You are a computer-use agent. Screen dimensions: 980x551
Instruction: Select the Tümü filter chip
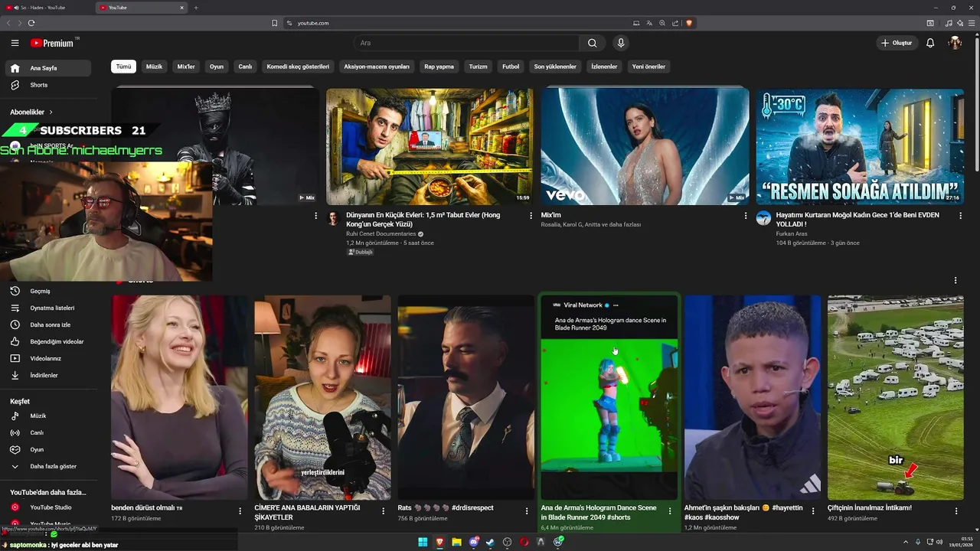pyautogui.click(x=123, y=67)
